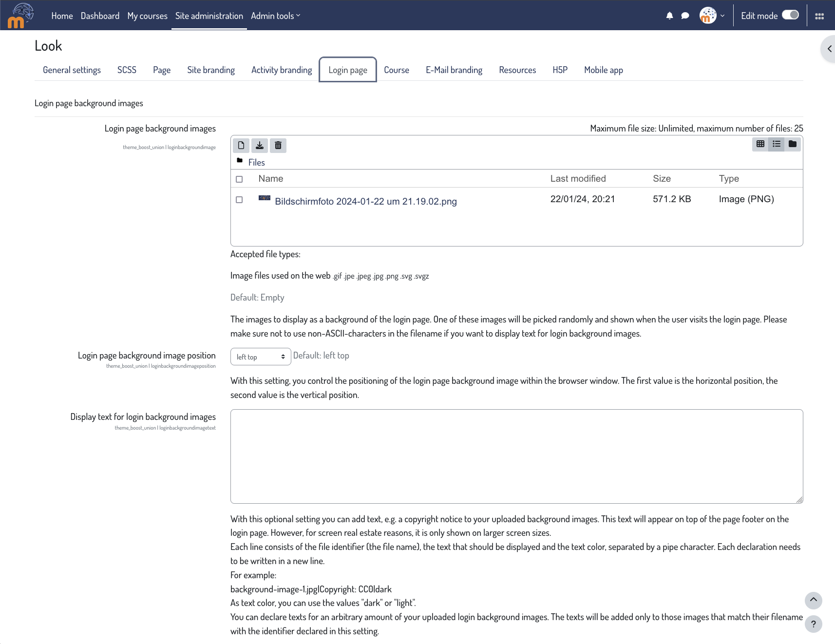
Task: Sort files by Type column
Action: tap(729, 179)
